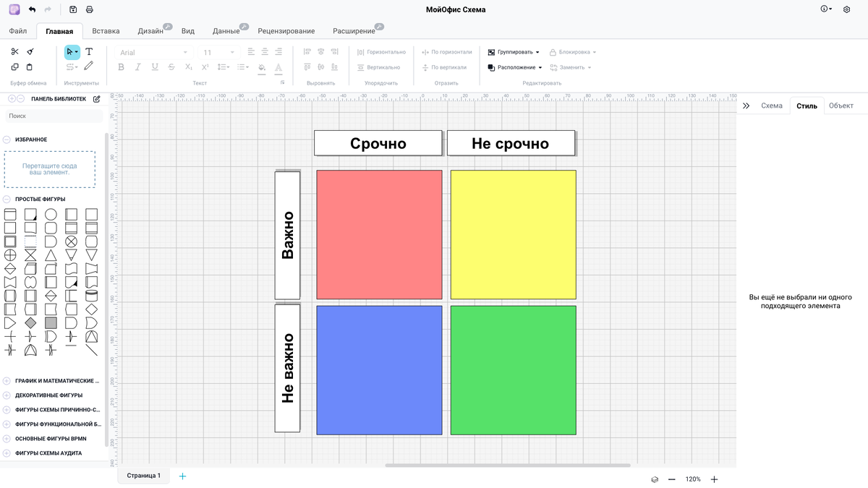Viewport: 868px width, 488px height.
Task: Select the red quadrant on the canvas
Action: click(379, 235)
